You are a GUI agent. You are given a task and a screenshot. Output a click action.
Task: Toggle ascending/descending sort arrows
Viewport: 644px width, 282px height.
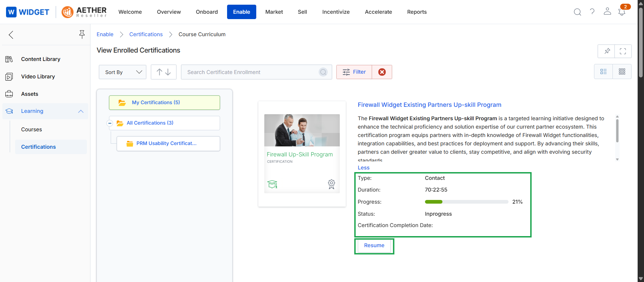click(x=164, y=72)
